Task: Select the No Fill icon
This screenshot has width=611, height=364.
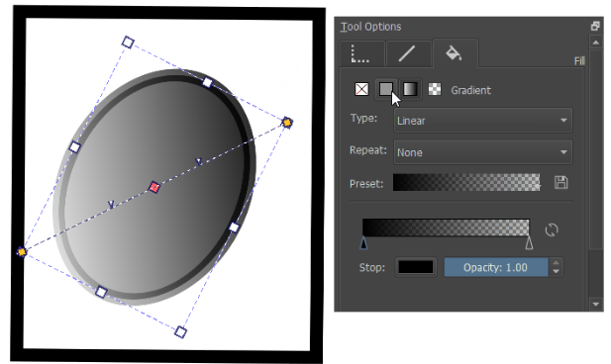Action: [361, 89]
